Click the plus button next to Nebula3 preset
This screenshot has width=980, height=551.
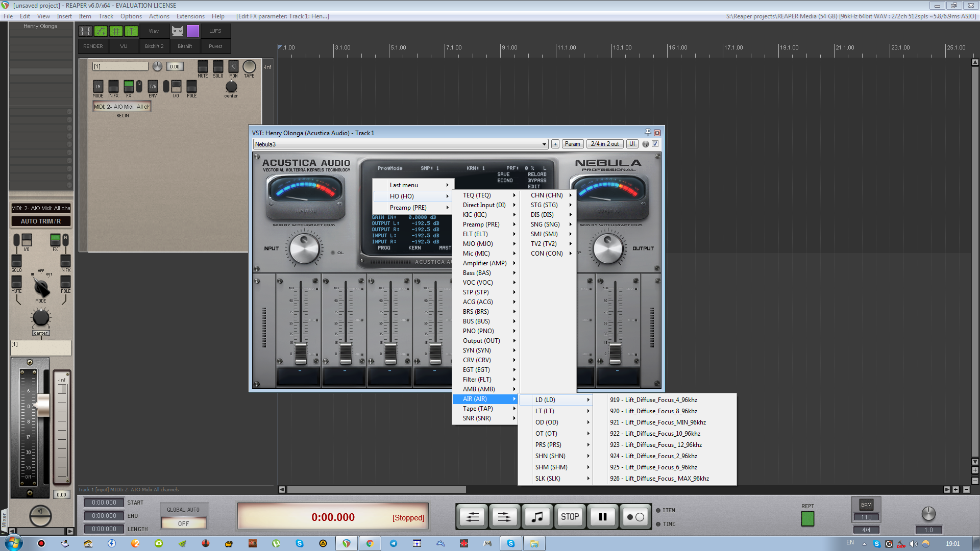click(x=555, y=144)
